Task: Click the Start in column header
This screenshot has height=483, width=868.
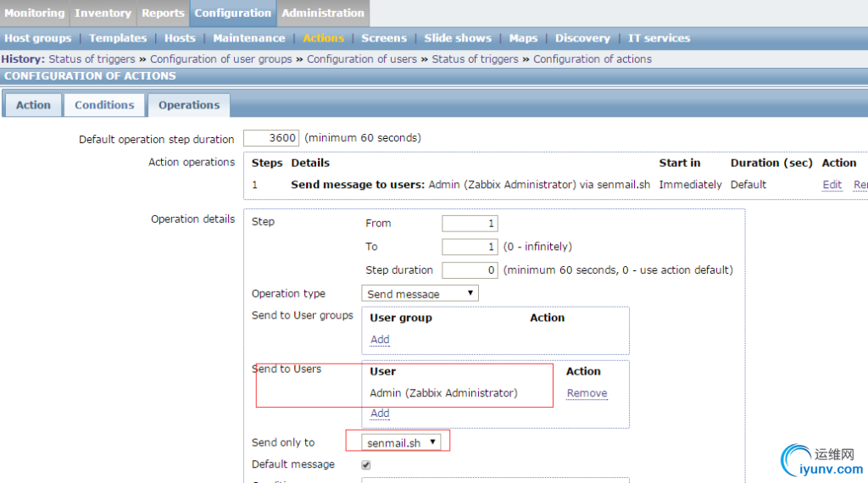Action: pos(679,163)
